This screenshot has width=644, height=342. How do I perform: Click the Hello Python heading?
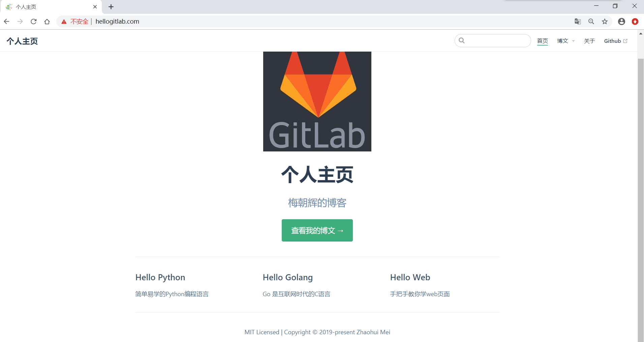coord(160,277)
